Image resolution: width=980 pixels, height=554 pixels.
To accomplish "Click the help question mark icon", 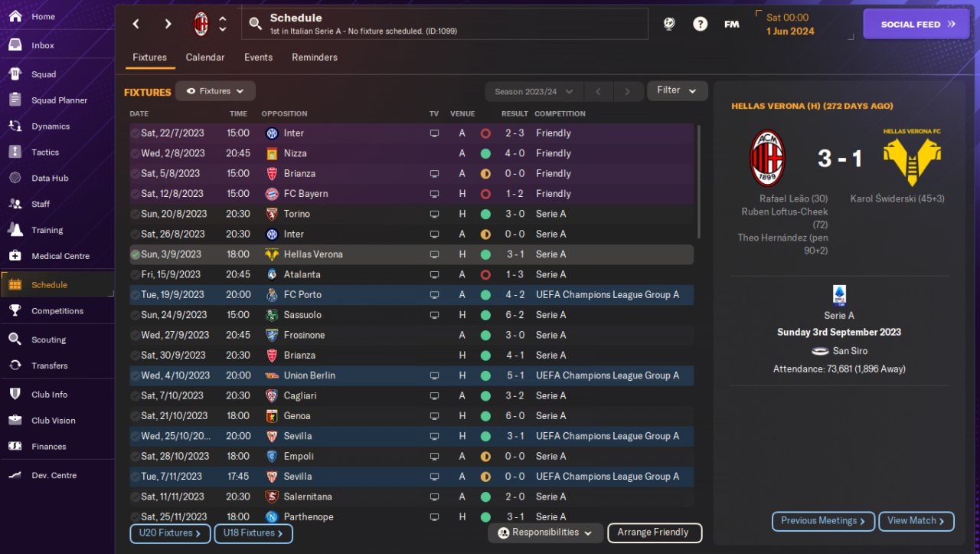I will click(x=700, y=24).
